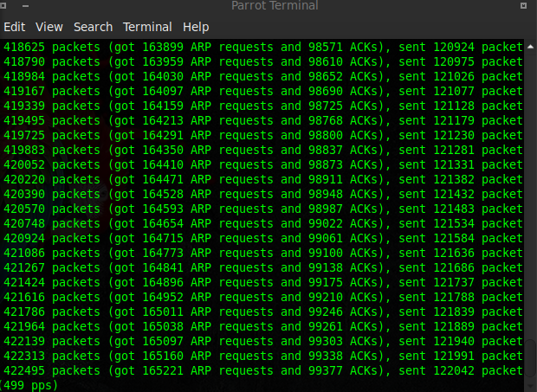
Task: Click the 98571 ACKs count
Action: tap(326, 47)
